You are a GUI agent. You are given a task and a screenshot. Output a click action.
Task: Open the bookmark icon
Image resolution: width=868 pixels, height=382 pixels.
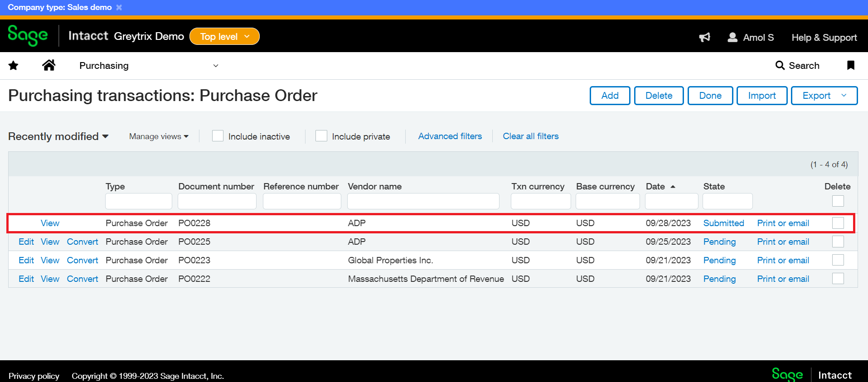(x=851, y=65)
